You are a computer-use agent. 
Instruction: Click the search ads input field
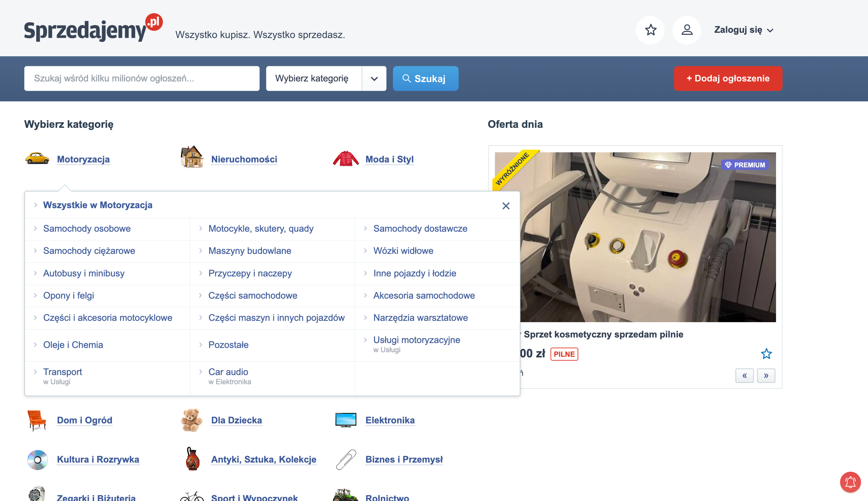click(x=142, y=78)
